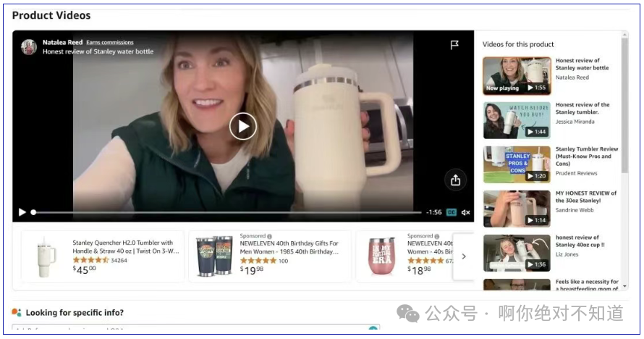The height and width of the screenshot is (339, 644).
Task: Click the flag icon to report video
Action: (454, 45)
